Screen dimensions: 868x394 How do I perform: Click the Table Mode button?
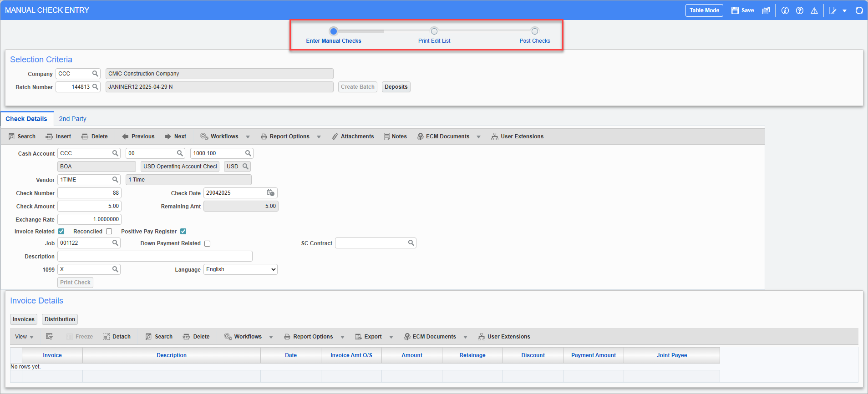pos(704,10)
